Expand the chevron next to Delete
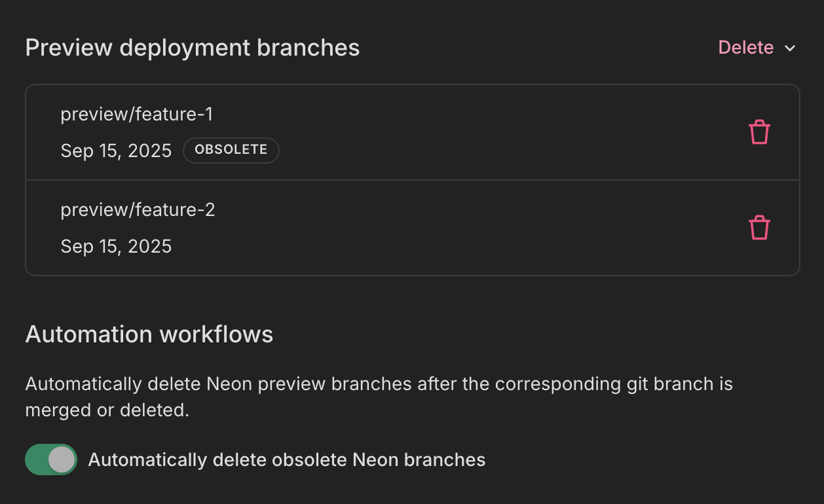This screenshot has width=824, height=504. point(790,48)
